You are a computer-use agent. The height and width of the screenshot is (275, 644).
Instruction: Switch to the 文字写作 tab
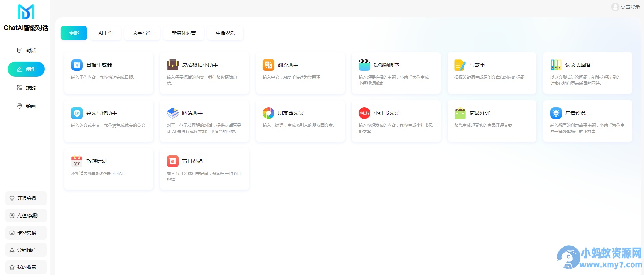(142, 33)
